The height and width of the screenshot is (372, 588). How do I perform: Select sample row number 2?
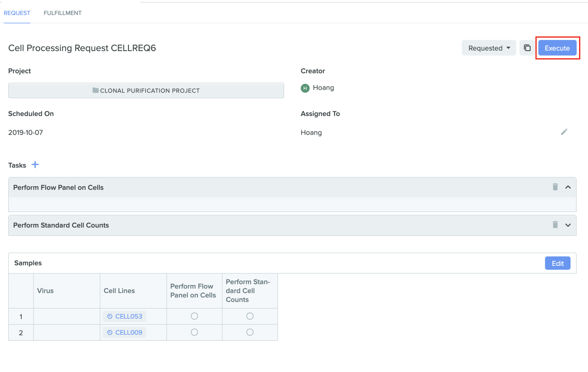21,332
